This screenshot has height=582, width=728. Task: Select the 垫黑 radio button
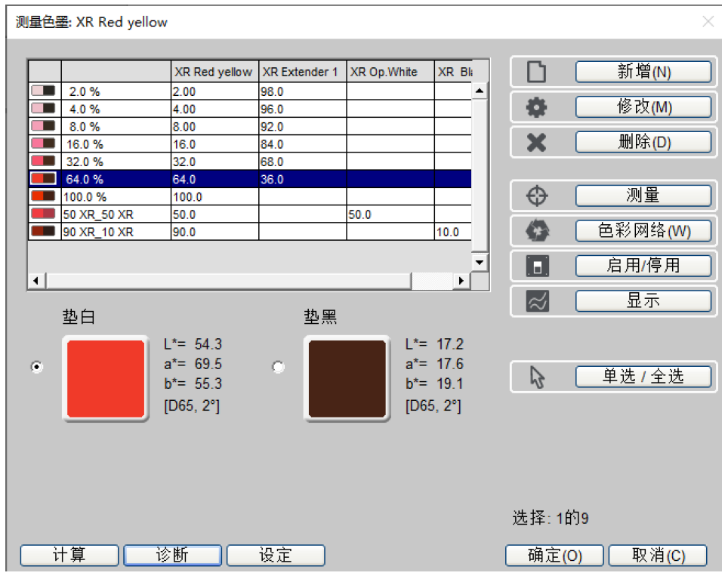coord(278,367)
